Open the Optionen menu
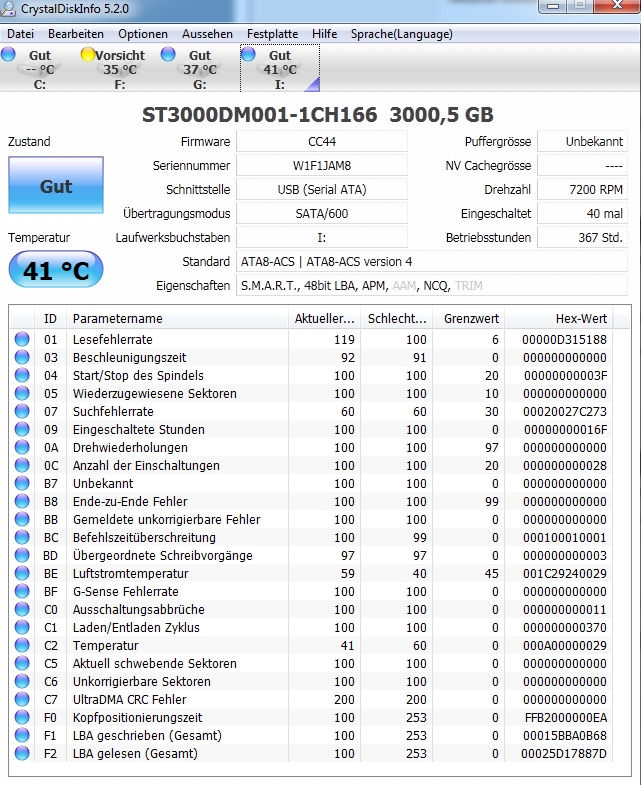The image size is (641, 785). [x=143, y=34]
